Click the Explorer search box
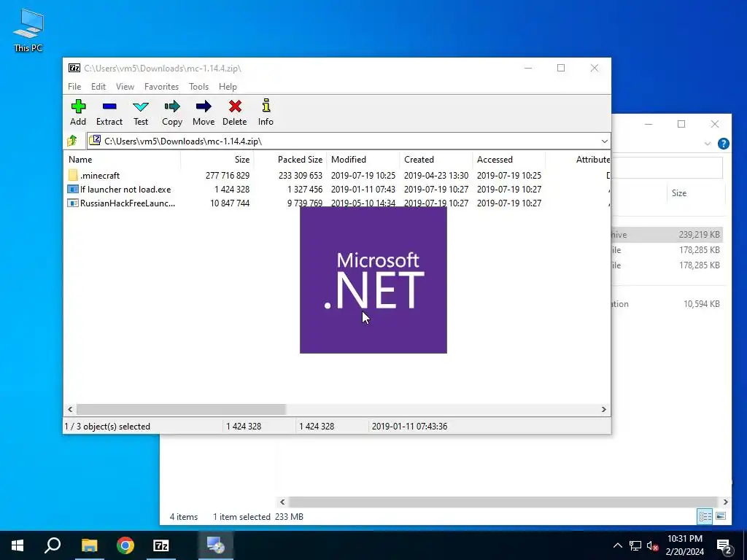The width and height of the screenshot is (747, 560). pos(667,168)
